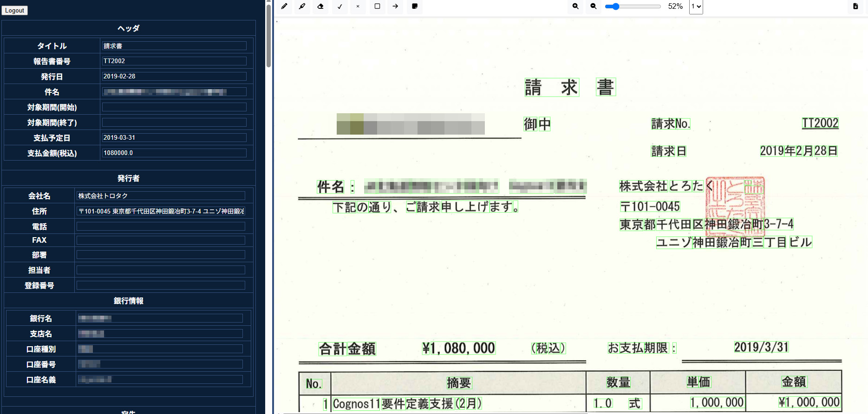868x414 pixels.
Task: Select the eraser tool
Action: click(x=320, y=6)
